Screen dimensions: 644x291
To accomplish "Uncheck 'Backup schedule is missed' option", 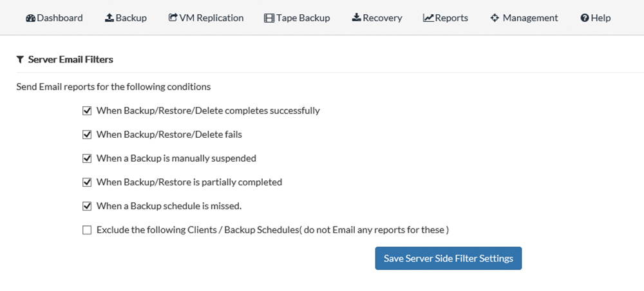I will tap(87, 206).
